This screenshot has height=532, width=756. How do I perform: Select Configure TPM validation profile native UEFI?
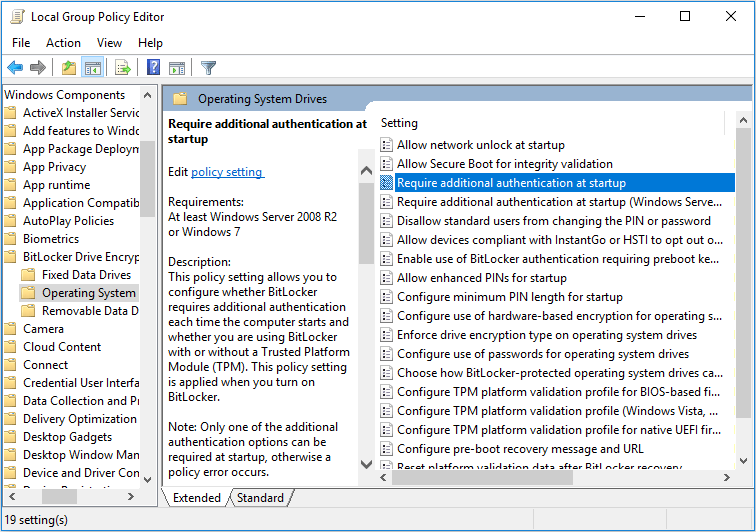[x=559, y=430]
